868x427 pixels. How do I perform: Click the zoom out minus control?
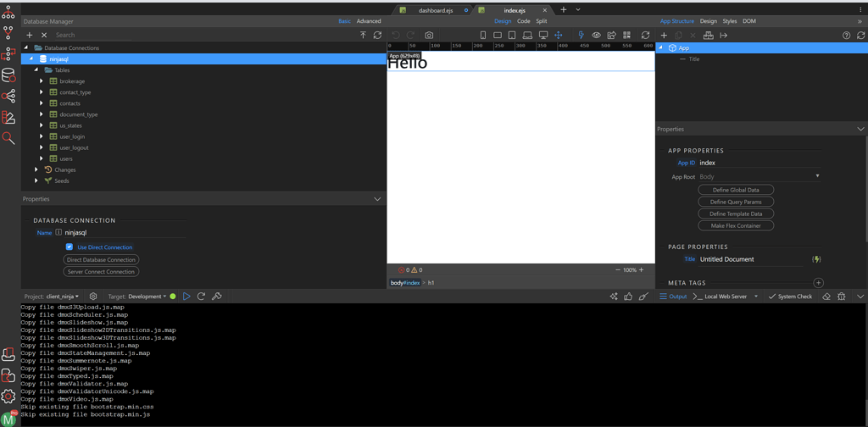tap(618, 270)
